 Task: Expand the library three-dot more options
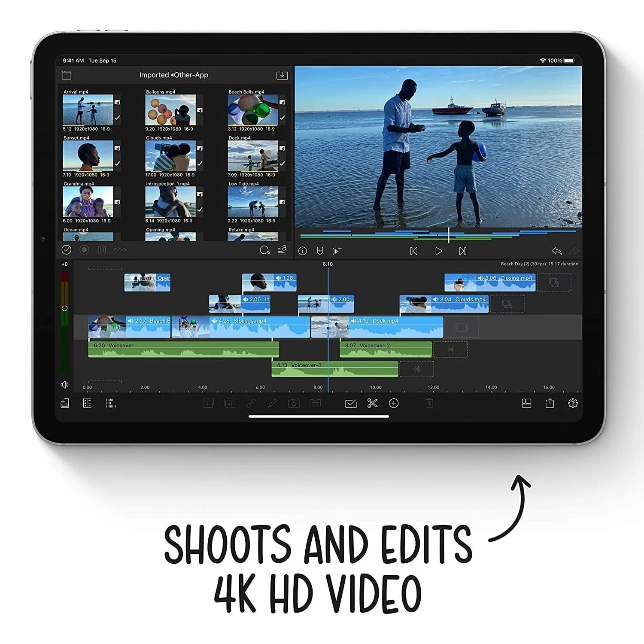click(x=120, y=250)
